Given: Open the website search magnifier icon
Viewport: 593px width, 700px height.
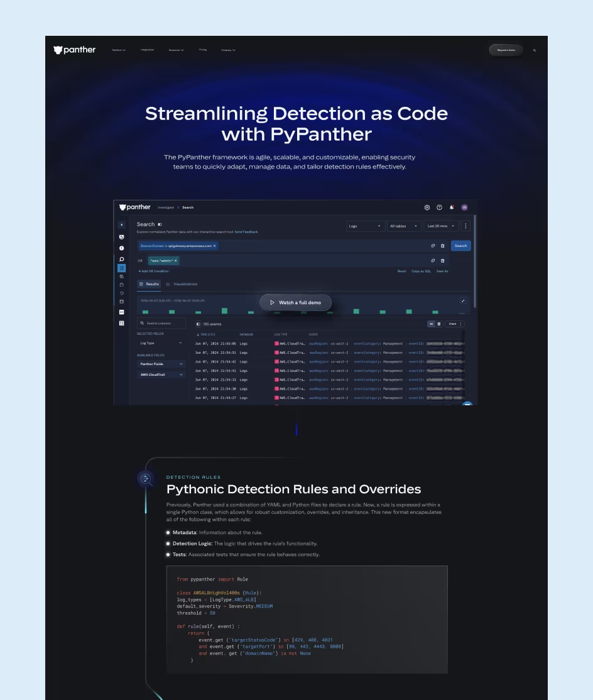Looking at the screenshot, I should pyautogui.click(x=535, y=50).
